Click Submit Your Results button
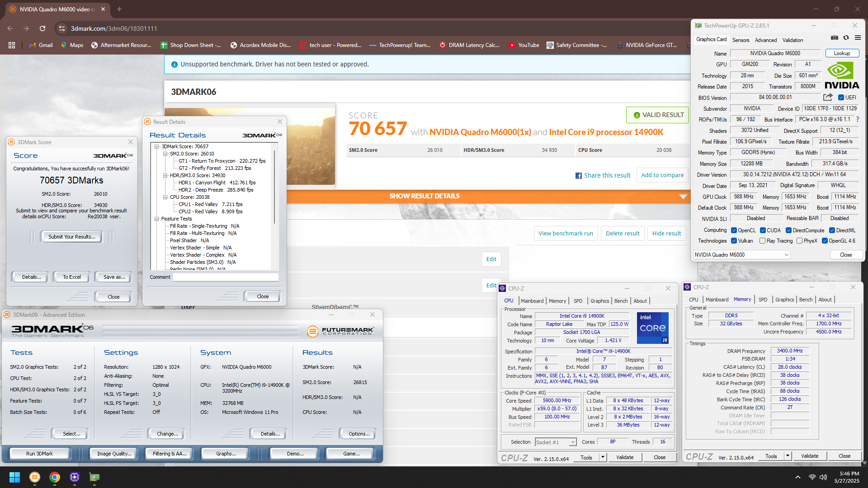 click(x=71, y=237)
